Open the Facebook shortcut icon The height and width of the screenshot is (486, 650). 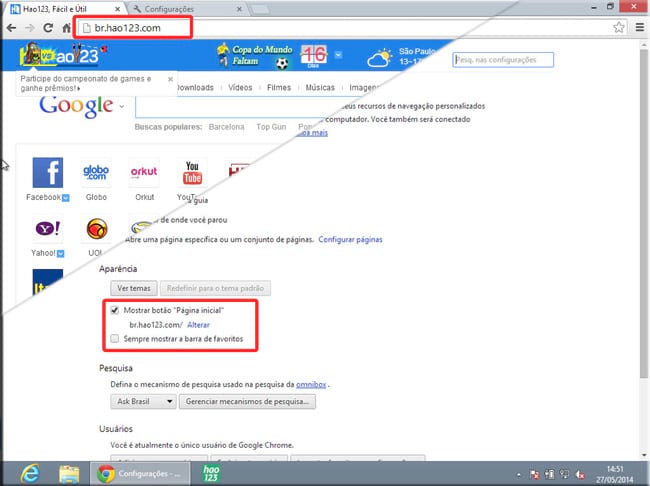[48, 173]
